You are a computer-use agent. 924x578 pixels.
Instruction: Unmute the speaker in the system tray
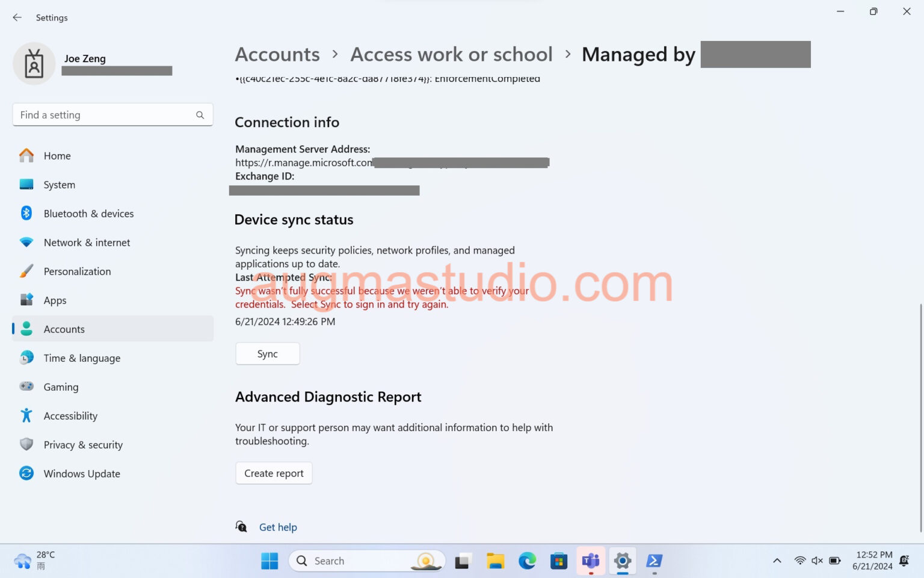click(816, 561)
